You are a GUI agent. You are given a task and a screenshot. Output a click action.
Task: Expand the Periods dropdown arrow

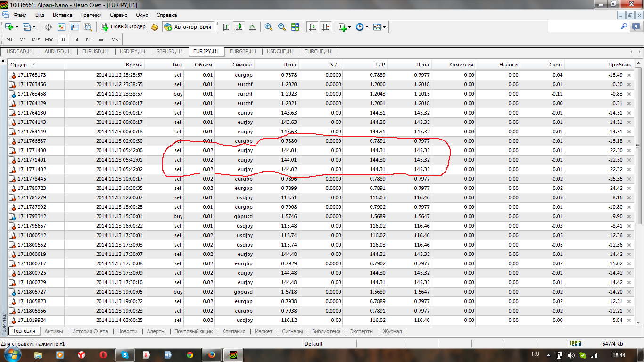(x=367, y=27)
